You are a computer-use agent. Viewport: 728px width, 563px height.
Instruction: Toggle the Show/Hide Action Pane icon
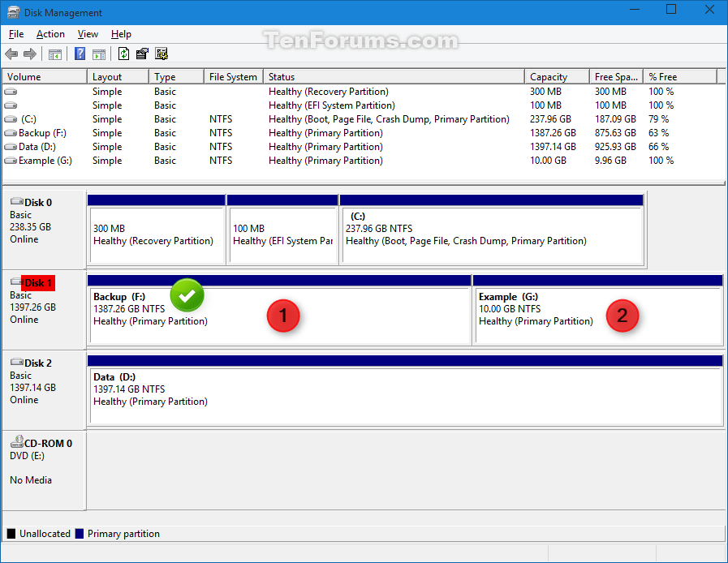(x=98, y=54)
